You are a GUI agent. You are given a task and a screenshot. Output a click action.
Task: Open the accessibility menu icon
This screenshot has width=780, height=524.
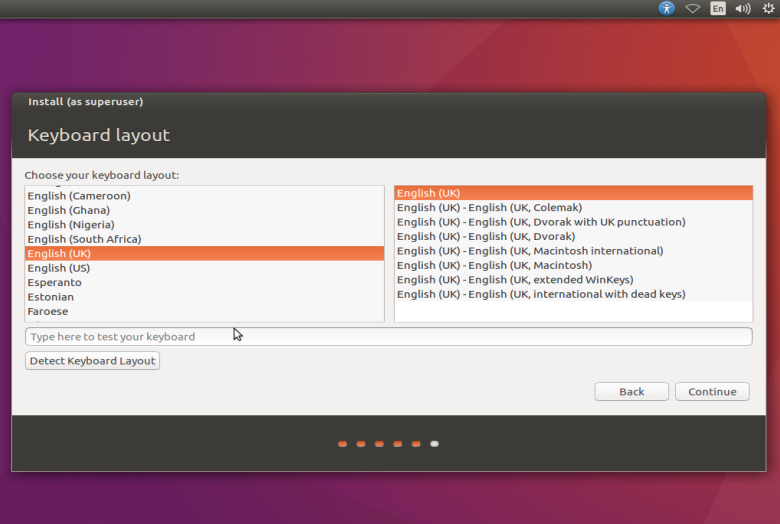coord(667,8)
